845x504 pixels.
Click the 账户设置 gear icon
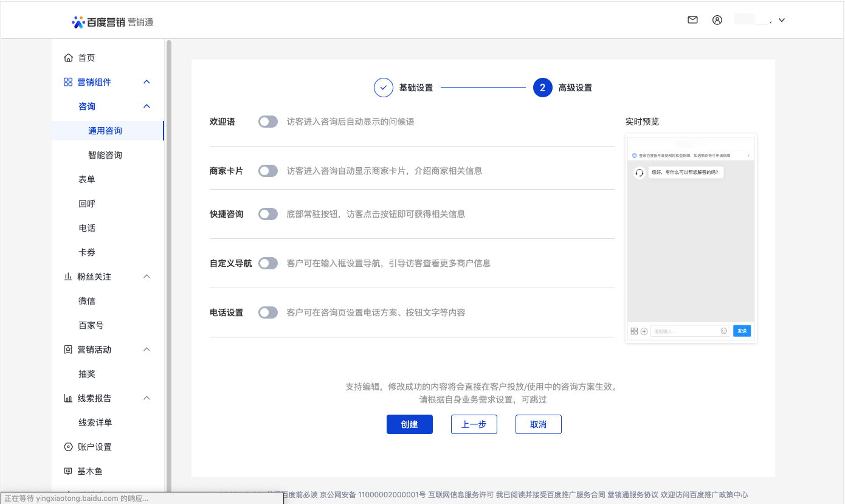67,446
